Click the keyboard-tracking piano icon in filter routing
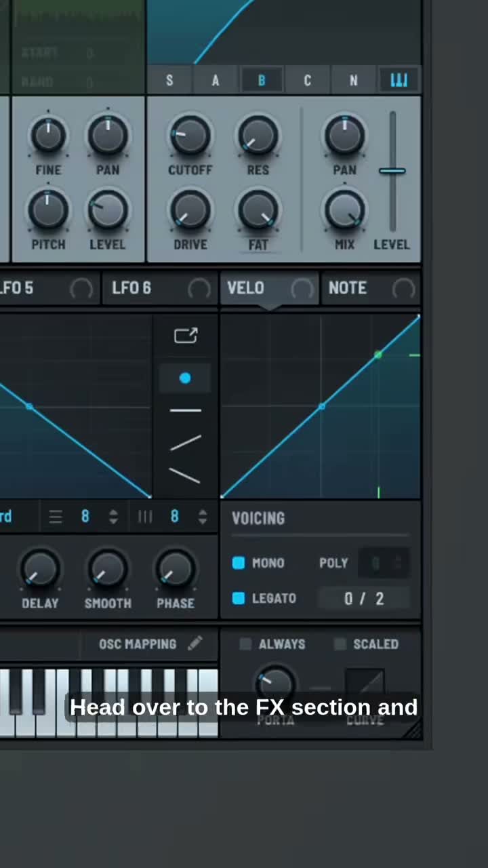488x868 pixels. click(399, 81)
